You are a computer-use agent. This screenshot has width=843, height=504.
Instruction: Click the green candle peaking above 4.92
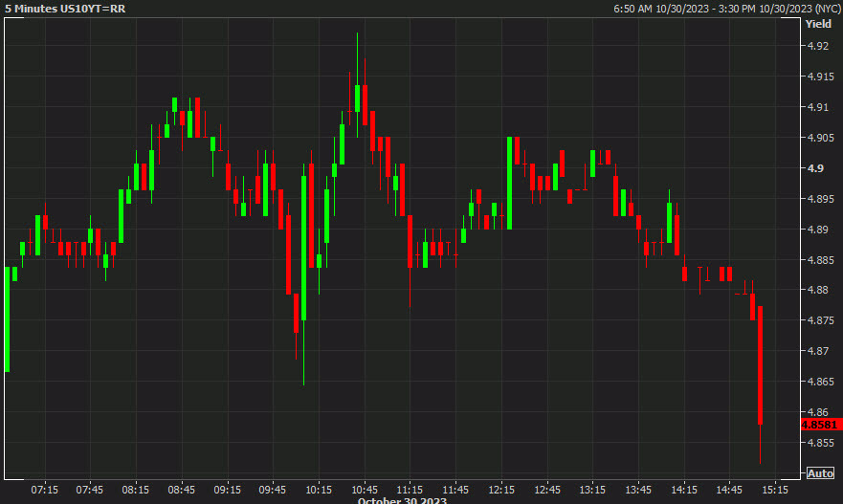(357, 99)
